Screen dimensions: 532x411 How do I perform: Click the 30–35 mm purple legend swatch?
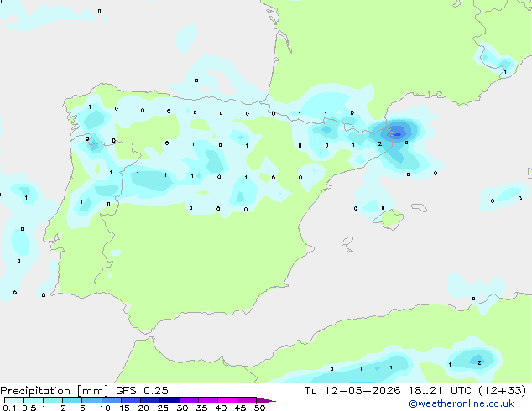point(188,400)
